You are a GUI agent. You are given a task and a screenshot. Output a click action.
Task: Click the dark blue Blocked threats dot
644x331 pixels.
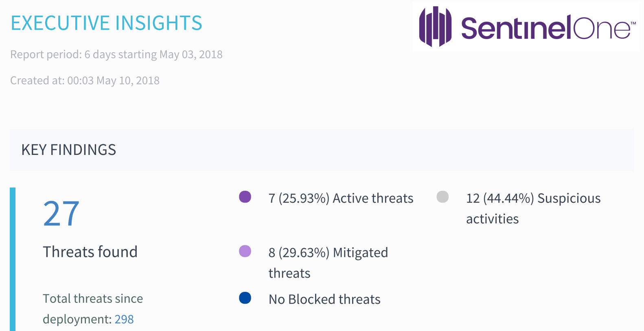pos(245,298)
